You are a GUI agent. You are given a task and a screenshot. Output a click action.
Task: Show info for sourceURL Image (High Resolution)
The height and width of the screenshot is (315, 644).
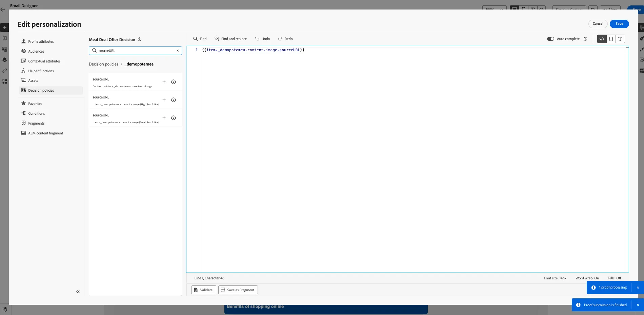click(x=174, y=100)
